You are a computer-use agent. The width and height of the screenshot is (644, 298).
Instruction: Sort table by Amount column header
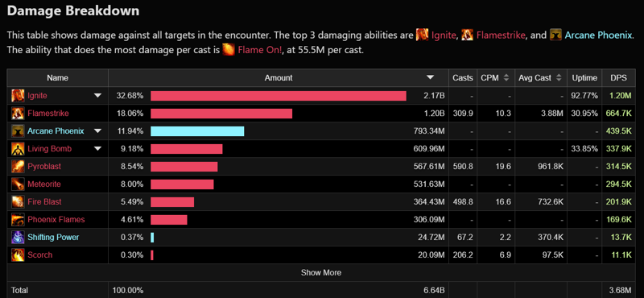[x=279, y=77]
